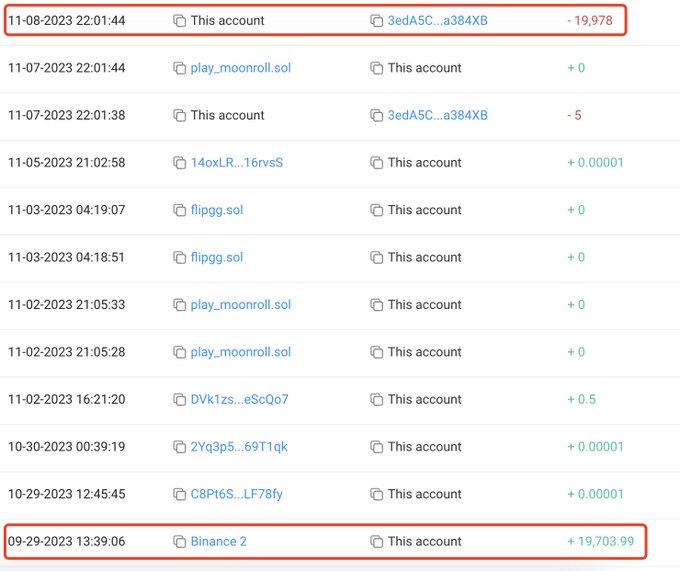Image resolution: width=680 pixels, height=571 pixels.
Task: Copy recipient in 11-02-2023 21:05:28 row
Action: point(376,352)
